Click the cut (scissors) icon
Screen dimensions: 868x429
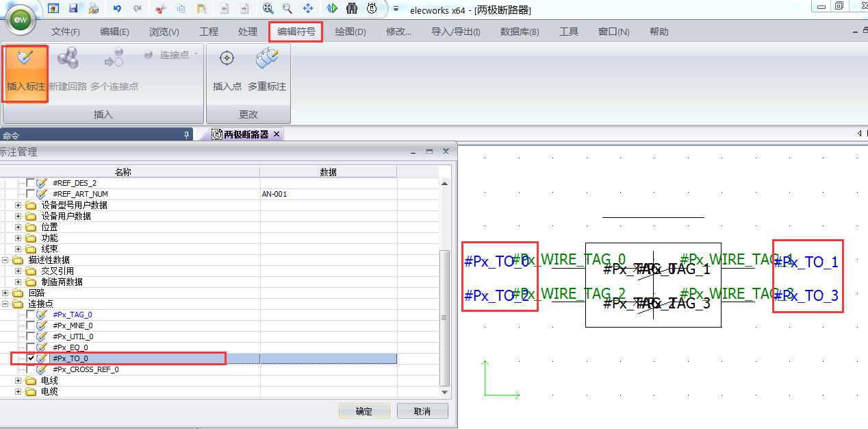[x=160, y=8]
